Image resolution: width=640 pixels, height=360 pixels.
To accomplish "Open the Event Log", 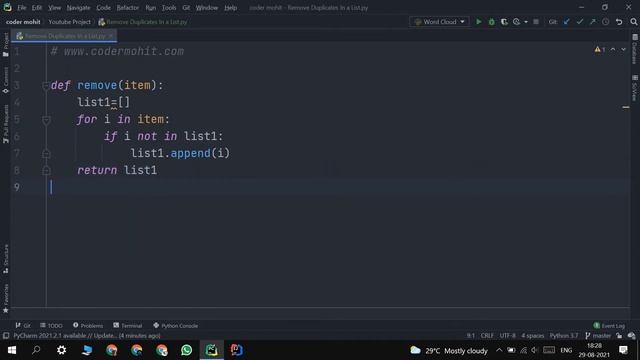I will [x=609, y=326].
